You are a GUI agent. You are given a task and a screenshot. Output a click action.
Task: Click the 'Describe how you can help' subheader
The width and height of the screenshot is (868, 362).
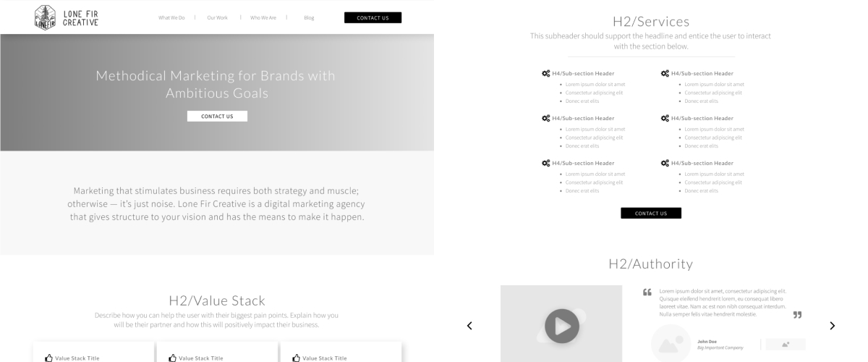click(216, 320)
